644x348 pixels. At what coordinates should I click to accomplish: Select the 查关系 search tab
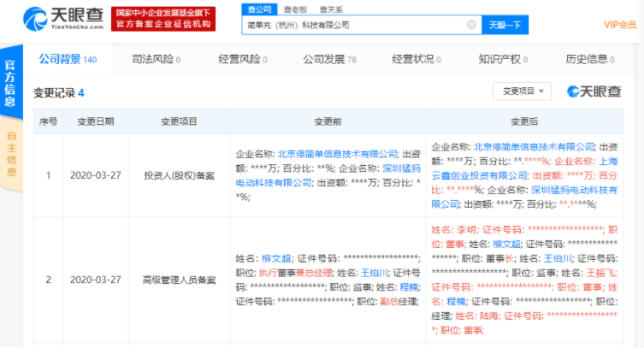[x=331, y=9]
